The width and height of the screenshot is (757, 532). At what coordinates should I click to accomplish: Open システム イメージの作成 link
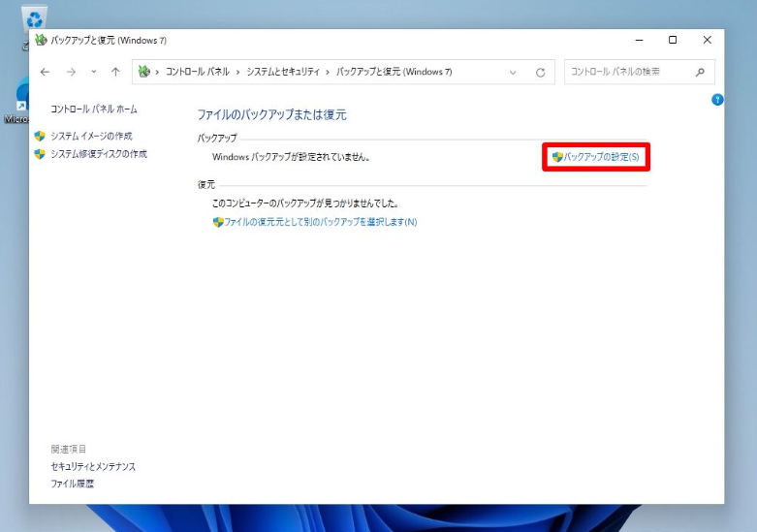click(91, 136)
